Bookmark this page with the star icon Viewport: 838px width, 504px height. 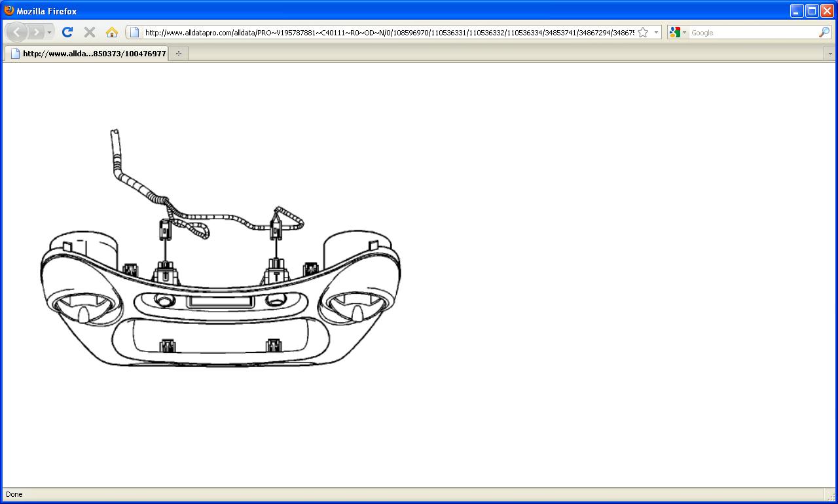click(643, 32)
